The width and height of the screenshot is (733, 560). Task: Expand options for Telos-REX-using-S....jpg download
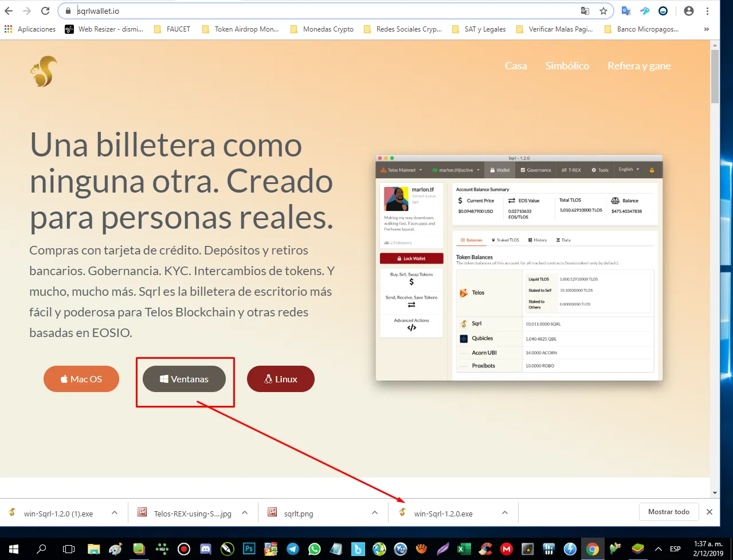click(245, 513)
